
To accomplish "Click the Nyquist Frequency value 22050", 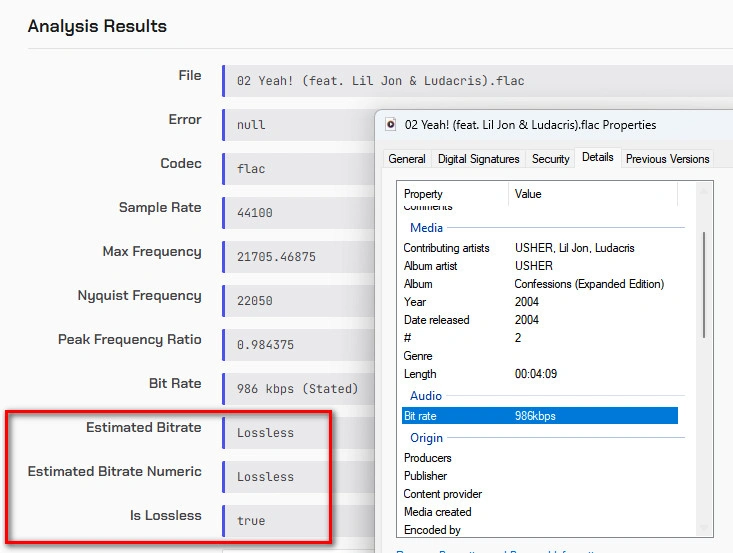I will click(254, 301).
